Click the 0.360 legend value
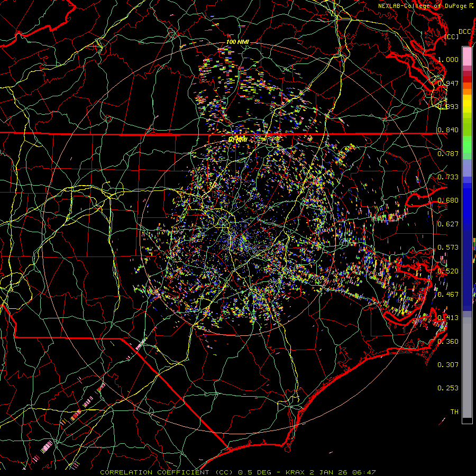Viewport: 476px width, 476px height. 448,342
